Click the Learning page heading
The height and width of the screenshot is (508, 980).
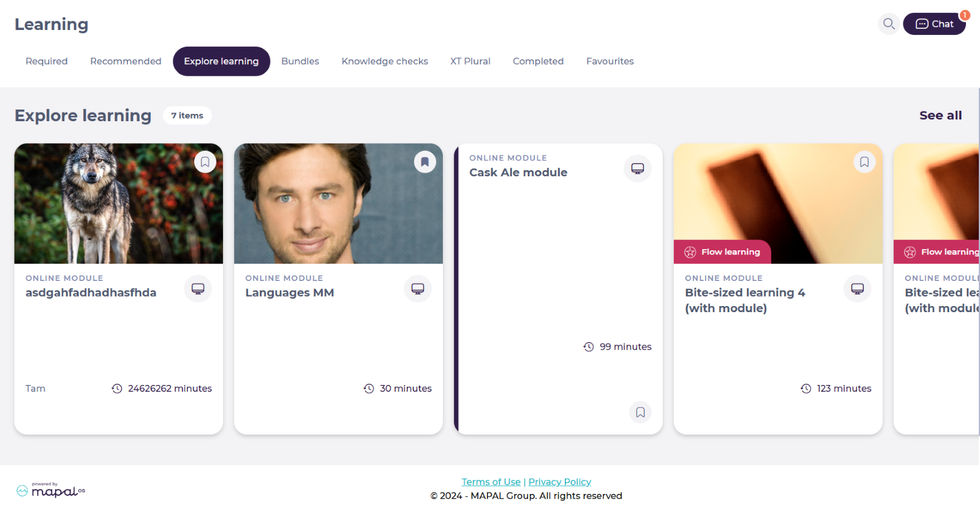[51, 24]
